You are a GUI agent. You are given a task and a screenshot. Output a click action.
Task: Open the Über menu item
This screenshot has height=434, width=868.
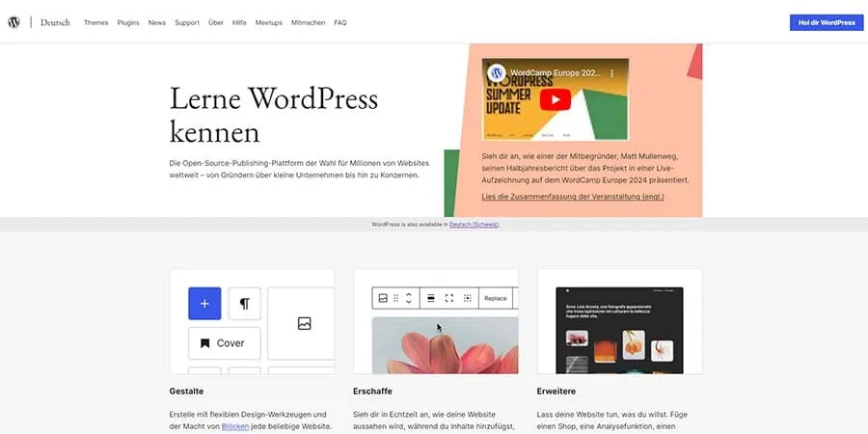(x=216, y=23)
